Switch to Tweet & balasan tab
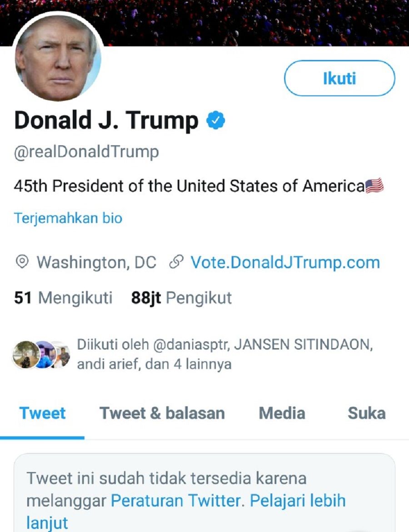 point(162,413)
